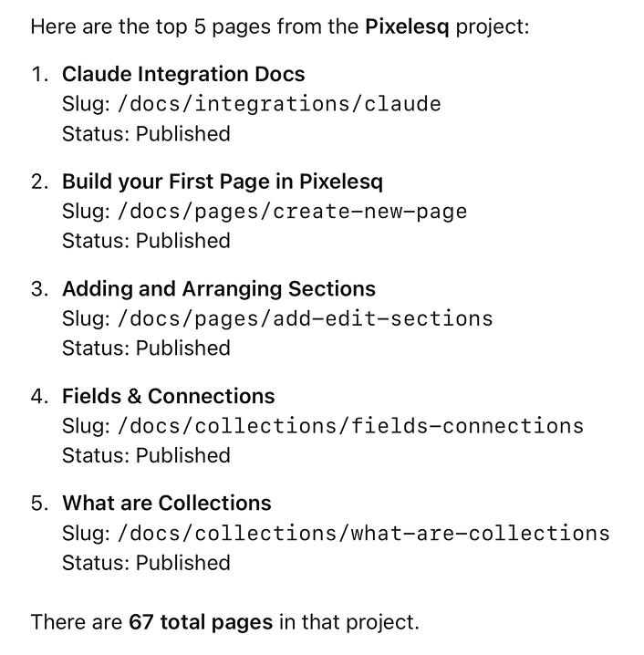Click the /docs/pages/create-new-page slug
644x655 pixels.
[293, 211]
